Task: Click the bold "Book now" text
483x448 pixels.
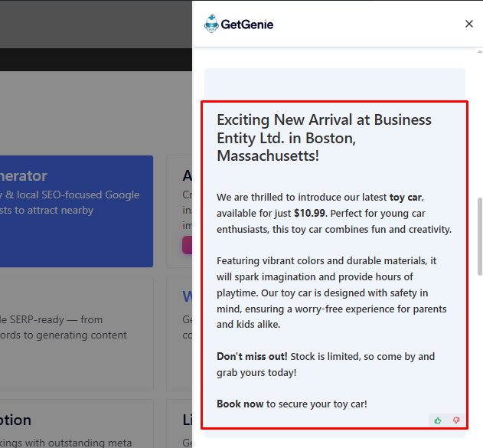Action: (240, 404)
